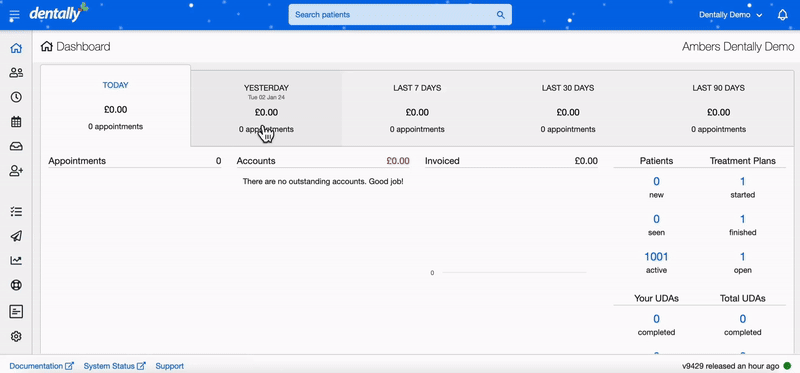Screen dimensions: 800x373
Task: Click the 'Total UDAs' heading
Action: tap(742, 299)
